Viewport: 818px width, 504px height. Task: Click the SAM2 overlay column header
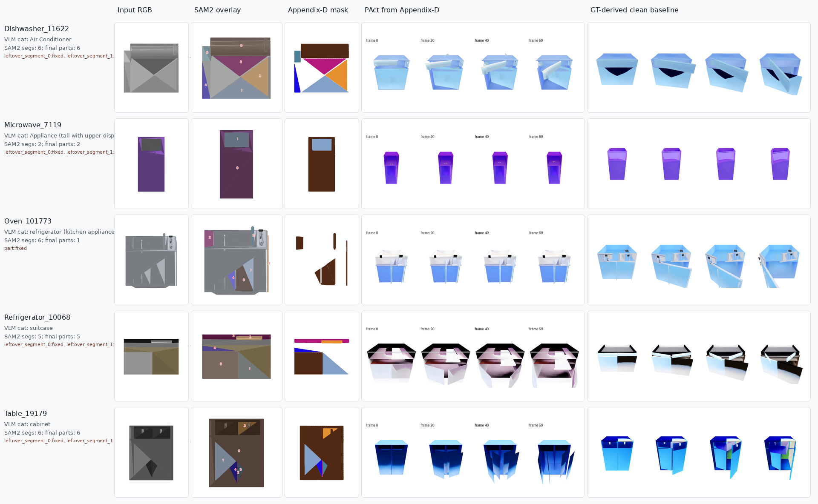pyautogui.click(x=217, y=10)
